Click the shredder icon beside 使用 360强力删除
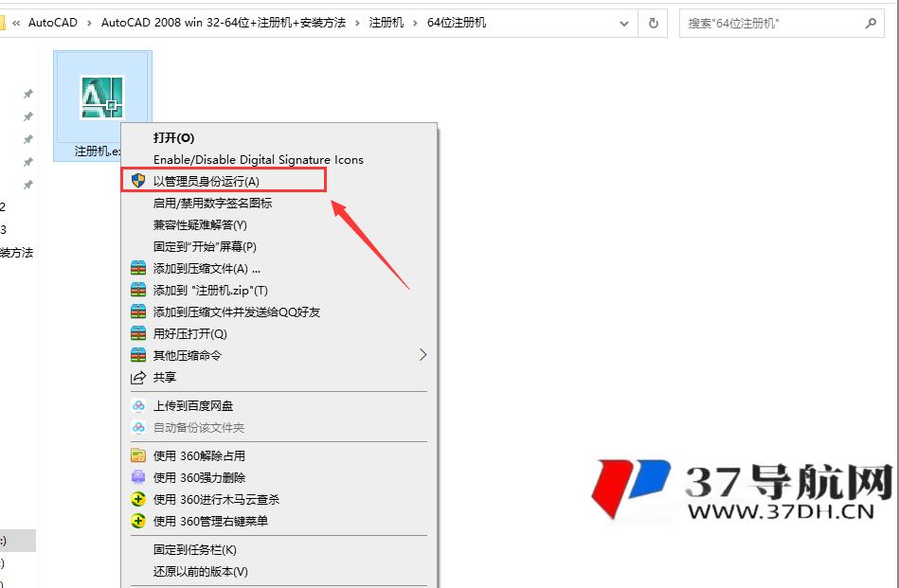Screen dimensions: 899x588 pos(138,477)
